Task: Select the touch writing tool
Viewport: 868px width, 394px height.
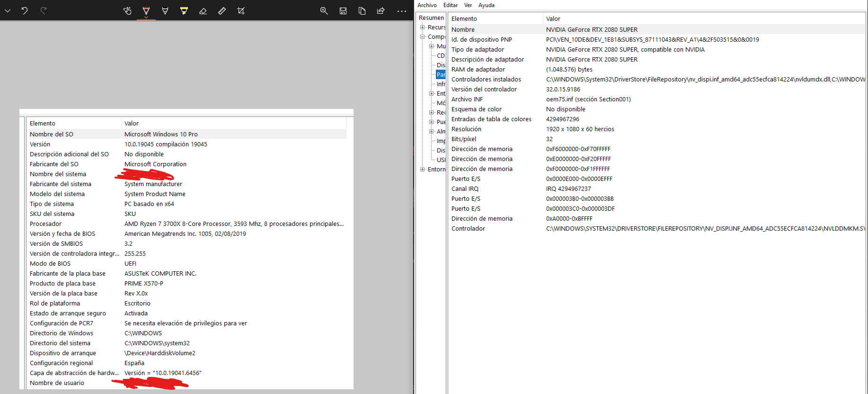Action: [127, 10]
